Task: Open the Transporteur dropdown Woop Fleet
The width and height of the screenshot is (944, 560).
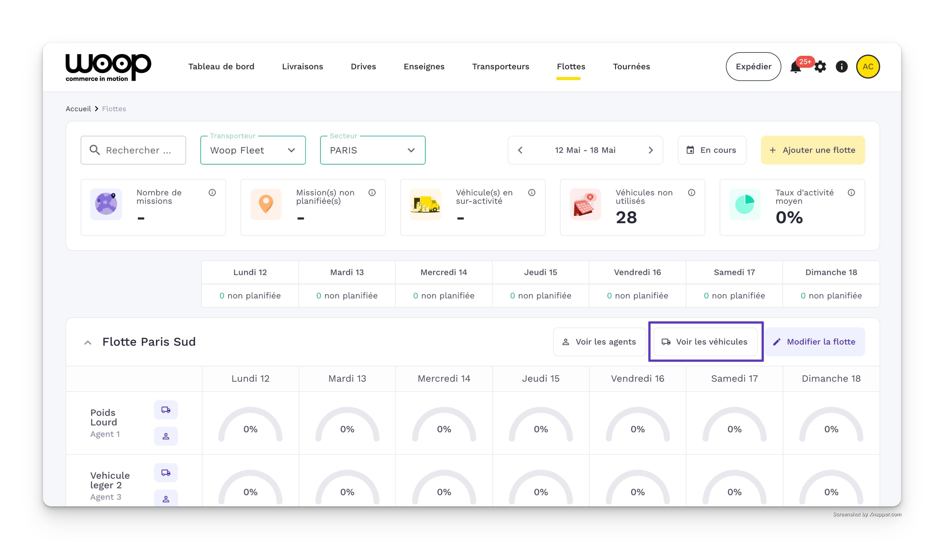Action: tap(253, 150)
